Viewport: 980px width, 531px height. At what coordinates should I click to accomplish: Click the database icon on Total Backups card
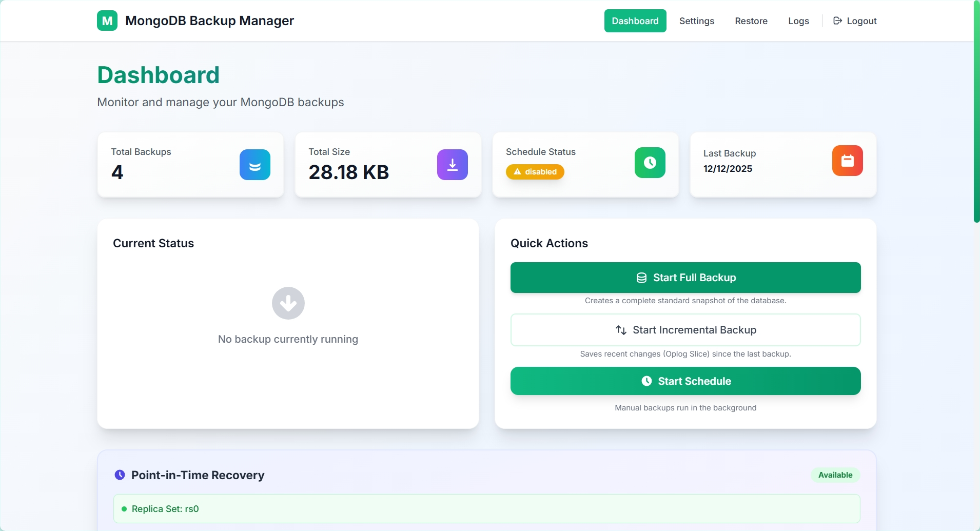pyautogui.click(x=254, y=165)
